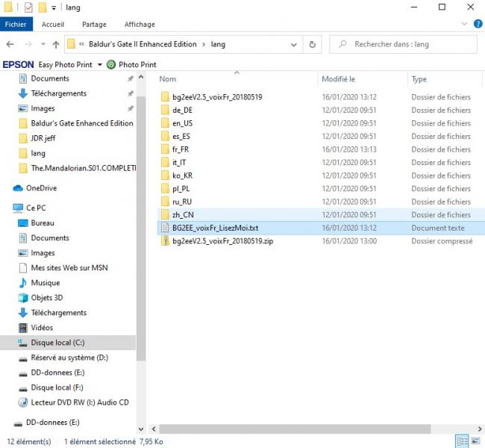
Task: Open OneDrive in the navigation pane
Action: [41, 188]
